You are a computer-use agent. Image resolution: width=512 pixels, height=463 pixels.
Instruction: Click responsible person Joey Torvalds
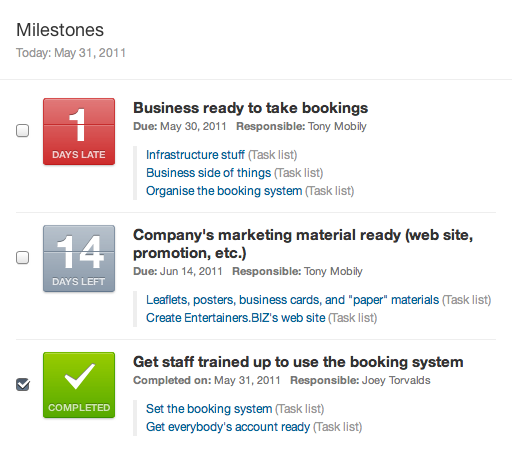[x=396, y=380]
